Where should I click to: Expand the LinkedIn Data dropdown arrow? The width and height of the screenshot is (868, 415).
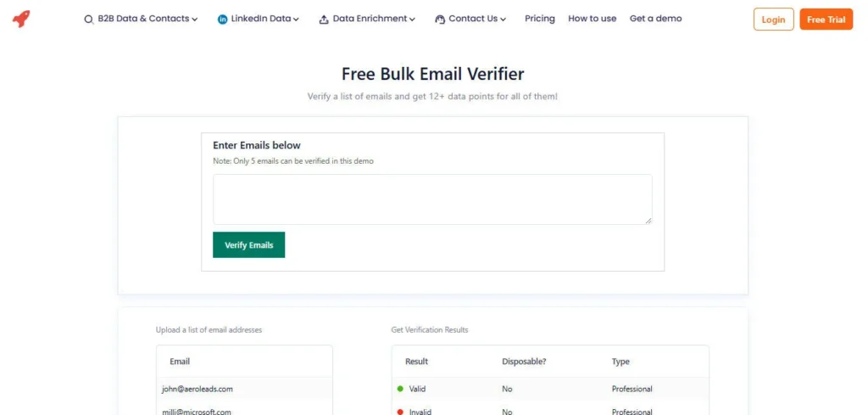point(296,20)
